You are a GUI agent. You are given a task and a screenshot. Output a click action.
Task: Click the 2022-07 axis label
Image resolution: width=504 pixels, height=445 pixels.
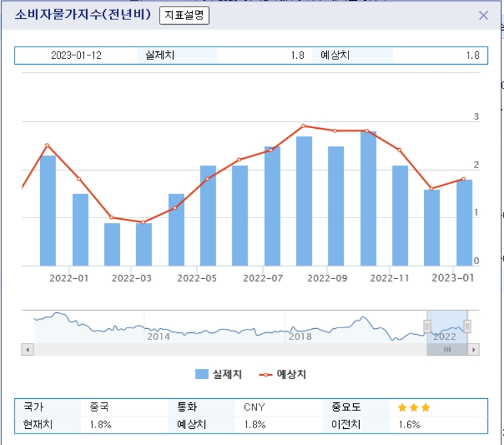click(x=263, y=278)
